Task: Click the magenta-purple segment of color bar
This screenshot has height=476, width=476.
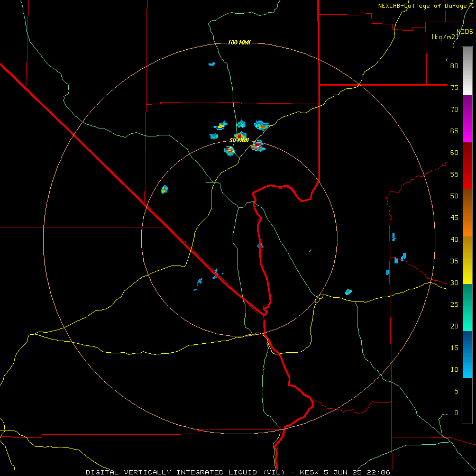Action: (467, 118)
